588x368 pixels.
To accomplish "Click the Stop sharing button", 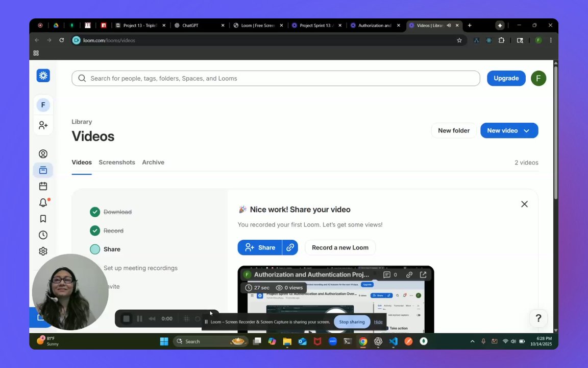I will pos(352,322).
